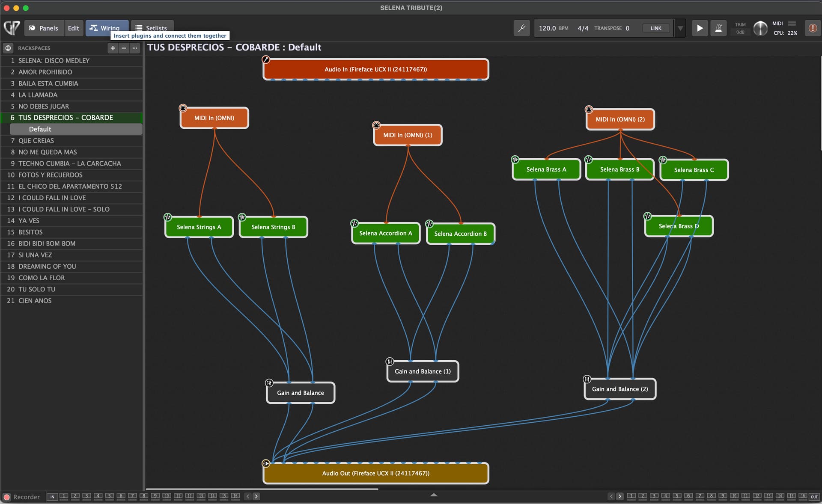Open the rackspaces more options ellipsis

[135, 48]
